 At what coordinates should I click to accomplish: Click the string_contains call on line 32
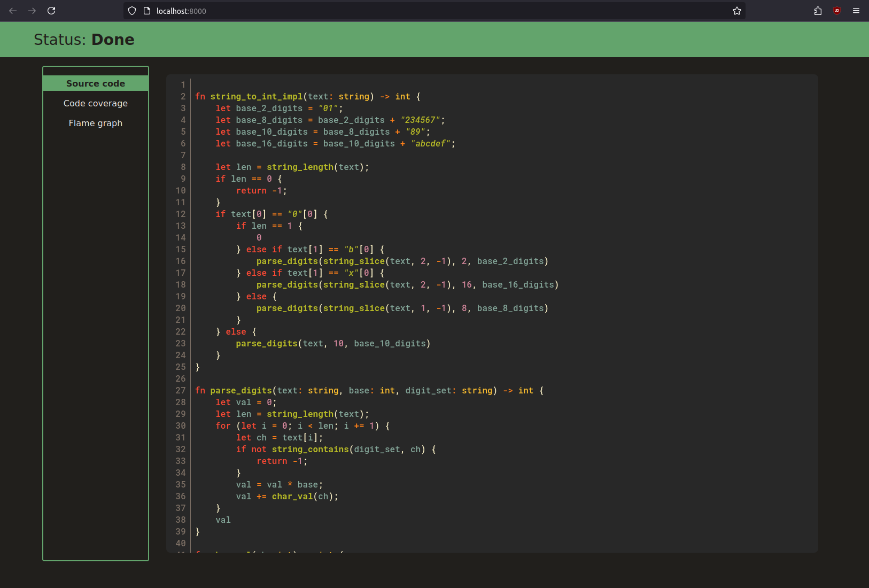pyautogui.click(x=311, y=450)
